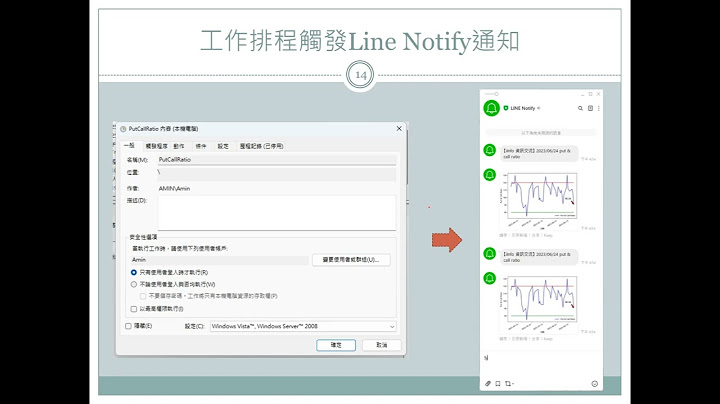
Task: Open the 條件 tab
Action: (201, 146)
